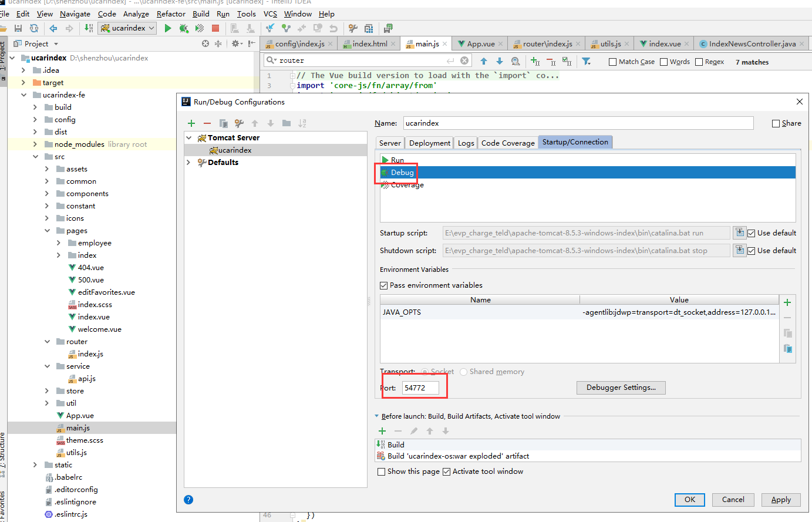Screen dimensions: 812x522
Task: Switch to the Code Coverage tab
Action: 508,143
